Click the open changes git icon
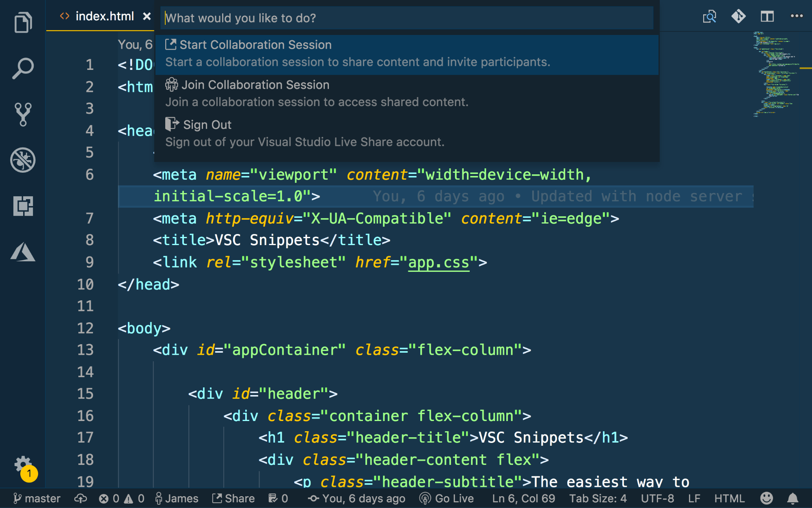 [x=738, y=17]
